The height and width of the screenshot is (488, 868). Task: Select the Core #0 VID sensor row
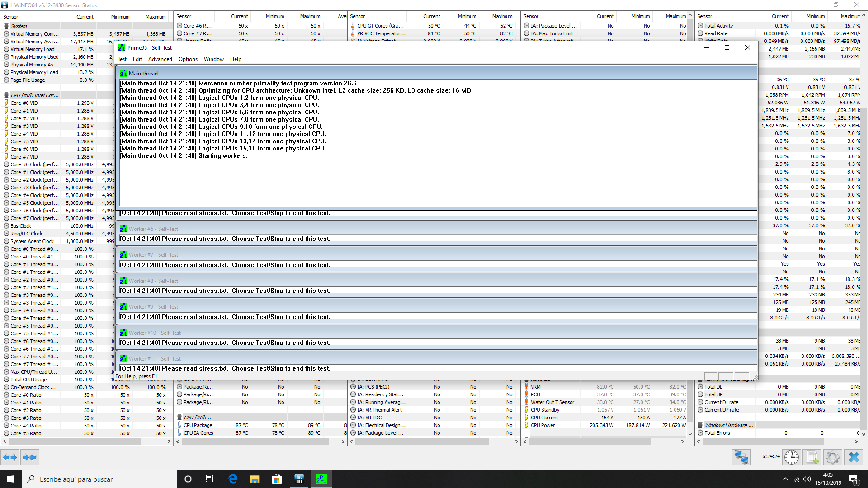(x=24, y=103)
